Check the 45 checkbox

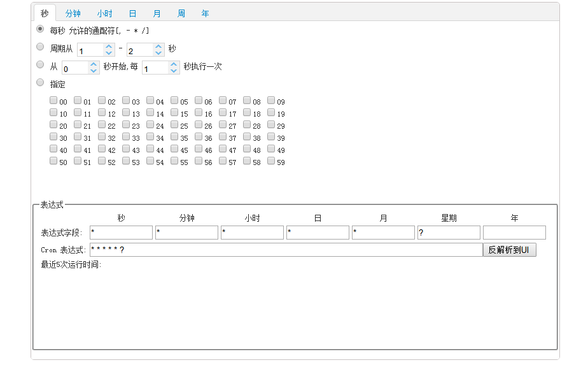(x=174, y=148)
